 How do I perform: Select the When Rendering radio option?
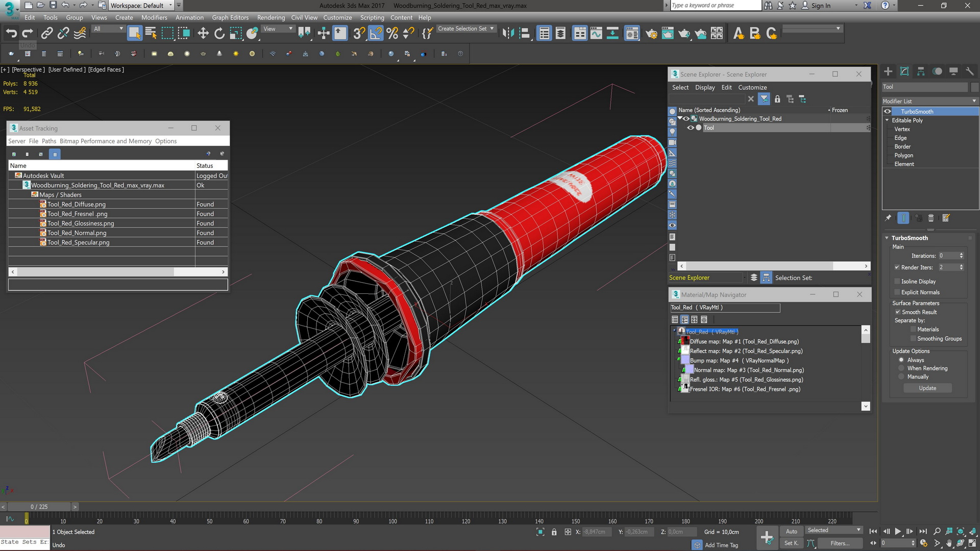click(901, 368)
